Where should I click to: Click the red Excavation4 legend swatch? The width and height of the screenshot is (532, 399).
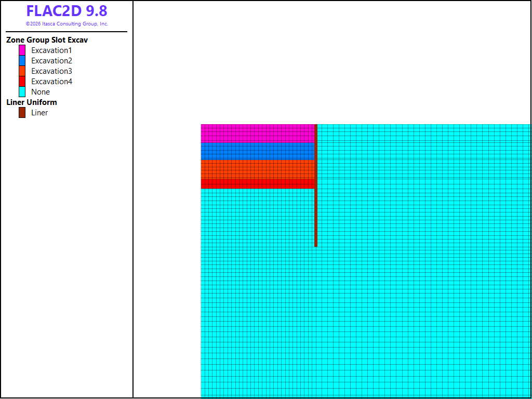tap(22, 82)
